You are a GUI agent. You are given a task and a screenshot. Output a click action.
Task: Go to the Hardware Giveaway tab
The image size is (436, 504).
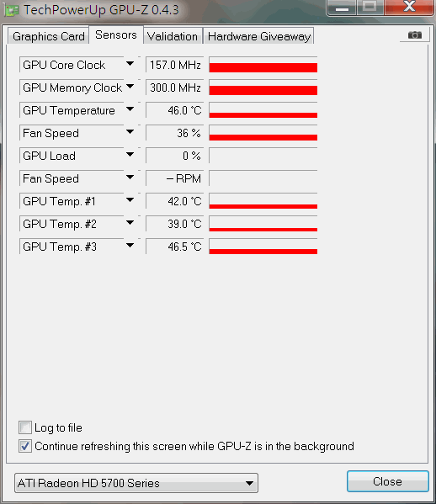click(x=259, y=36)
